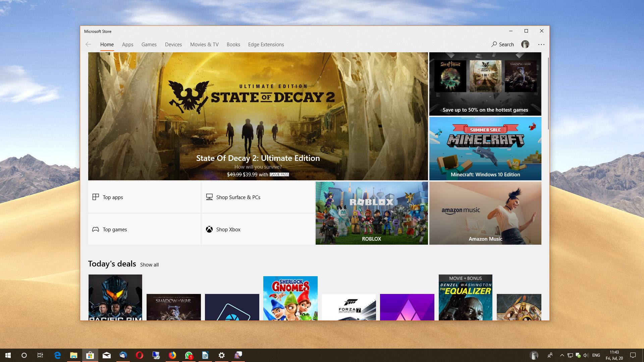Screen dimensions: 644x362
Task: Open the See more (three dots) menu
Action: [x=541, y=44]
